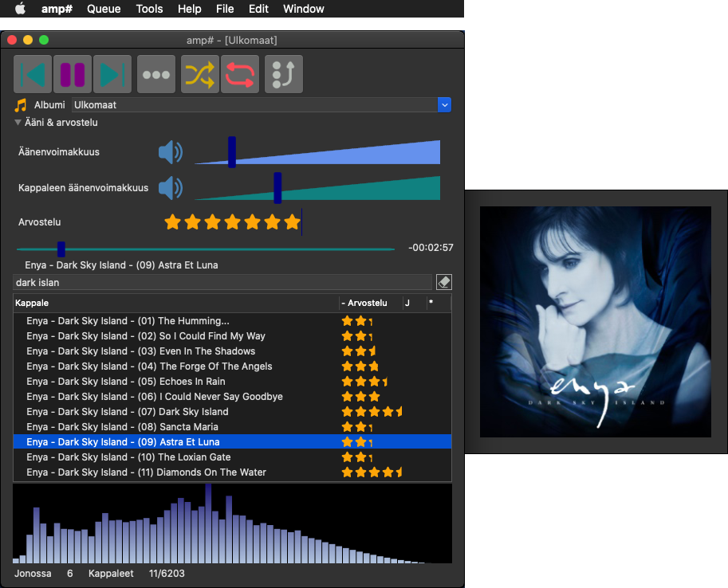The image size is (728, 588).
Task: Pause playback with the purple pause button
Action: click(x=73, y=75)
